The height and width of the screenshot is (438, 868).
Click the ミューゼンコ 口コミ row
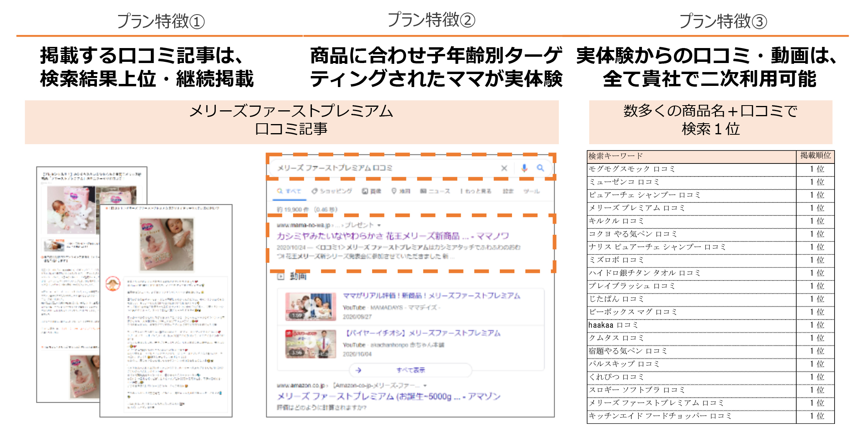pos(711,182)
